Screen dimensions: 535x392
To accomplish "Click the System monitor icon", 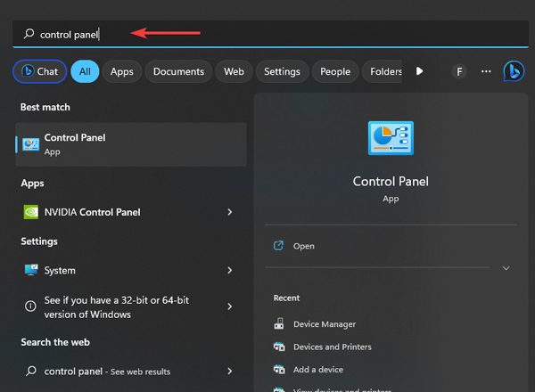I will point(31,270).
